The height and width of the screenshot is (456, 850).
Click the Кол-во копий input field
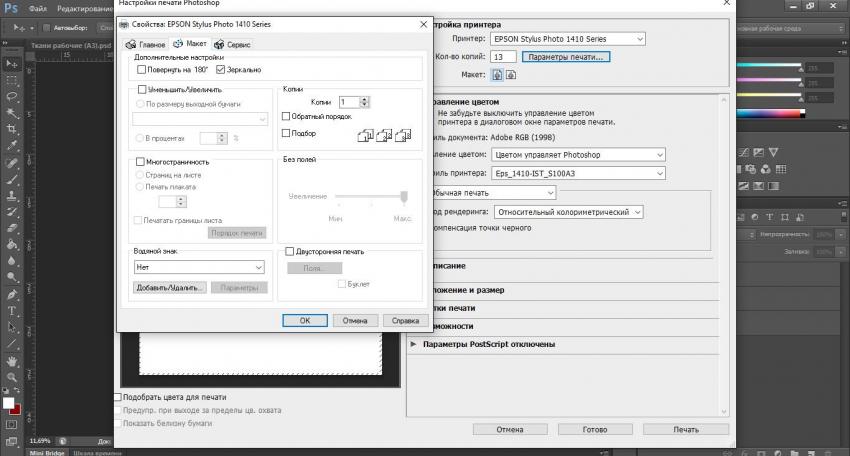point(503,57)
